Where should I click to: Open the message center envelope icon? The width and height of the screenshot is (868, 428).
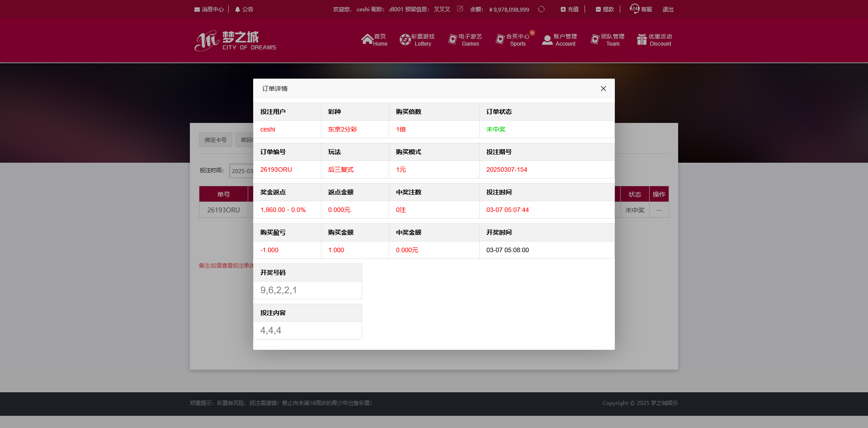pos(197,9)
